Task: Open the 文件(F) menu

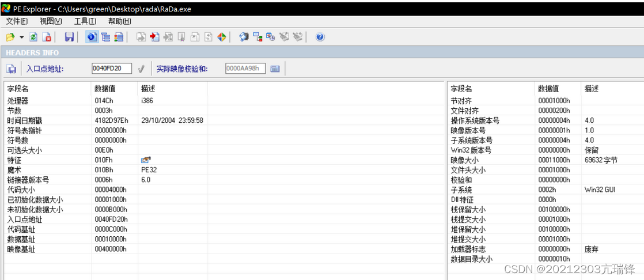Action: click(x=17, y=21)
